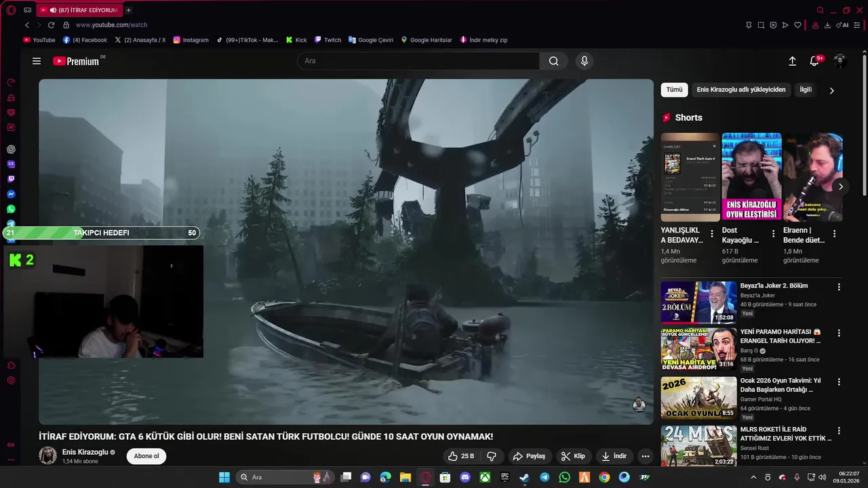Click the YouTube search input field

pyautogui.click(x=418, y=61)
